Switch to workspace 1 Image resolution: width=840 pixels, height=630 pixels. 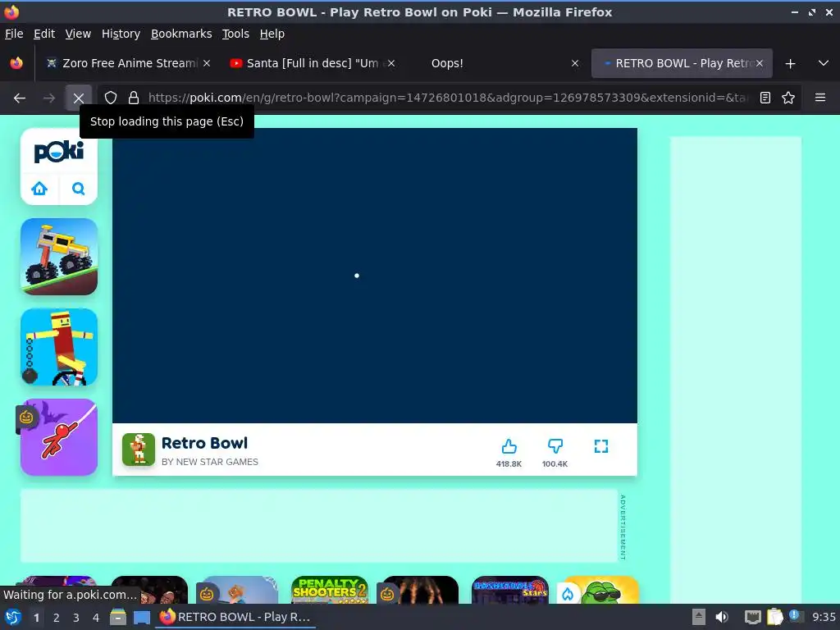tap(36, 618)
